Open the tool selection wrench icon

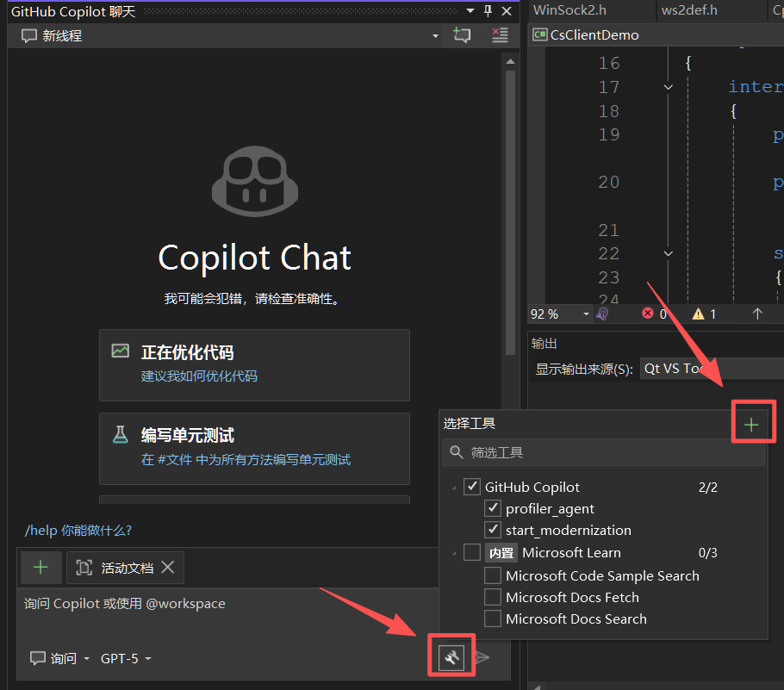pos(451,657)
